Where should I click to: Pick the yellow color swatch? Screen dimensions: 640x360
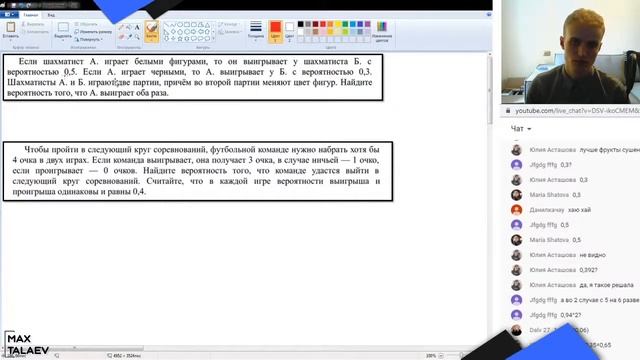coord(338,24)
